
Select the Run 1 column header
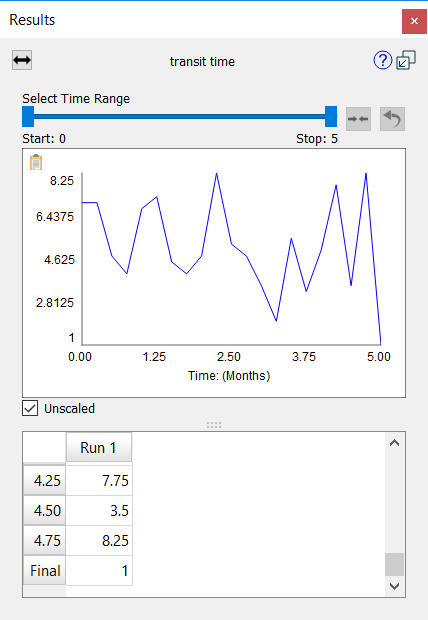(x=98, y=448)
